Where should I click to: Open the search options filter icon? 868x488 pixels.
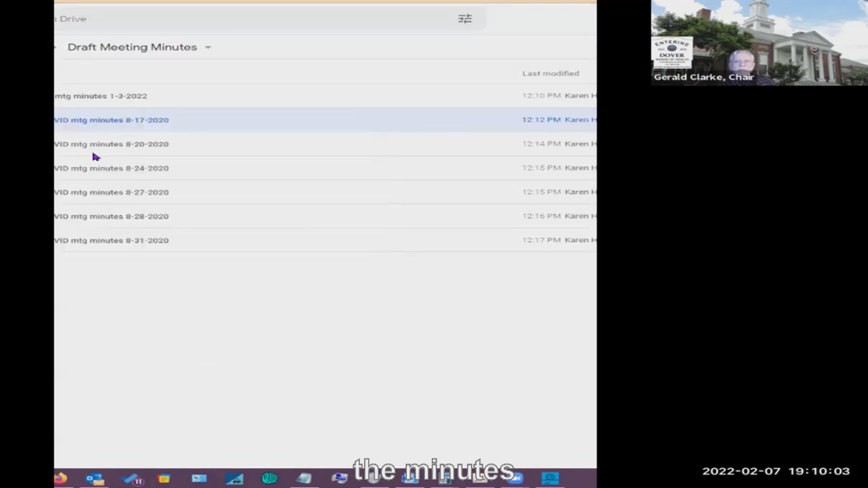465,19
